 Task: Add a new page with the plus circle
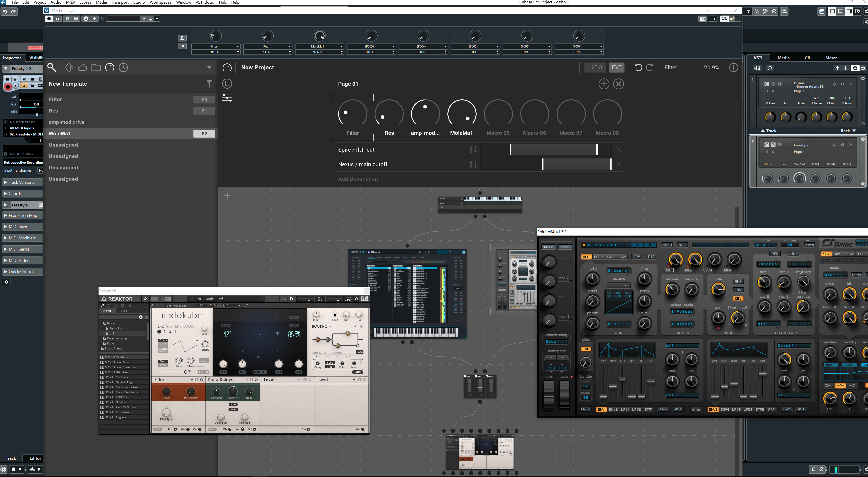(x=604, y=84)
